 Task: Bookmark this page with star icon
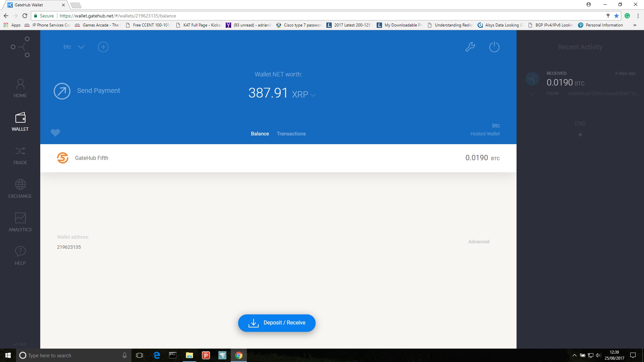[x=616, y=16]
